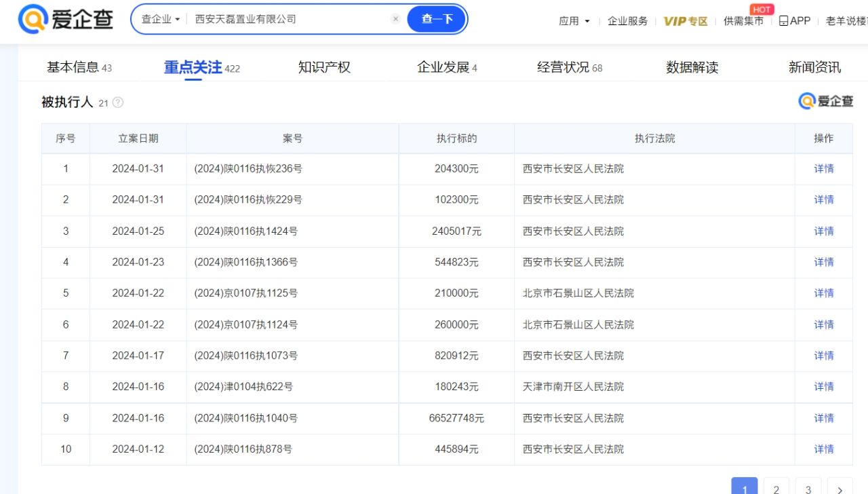The width and height of the screenshot is (868, 494).
Task: Click the 案号 column header
Action: 293,138
